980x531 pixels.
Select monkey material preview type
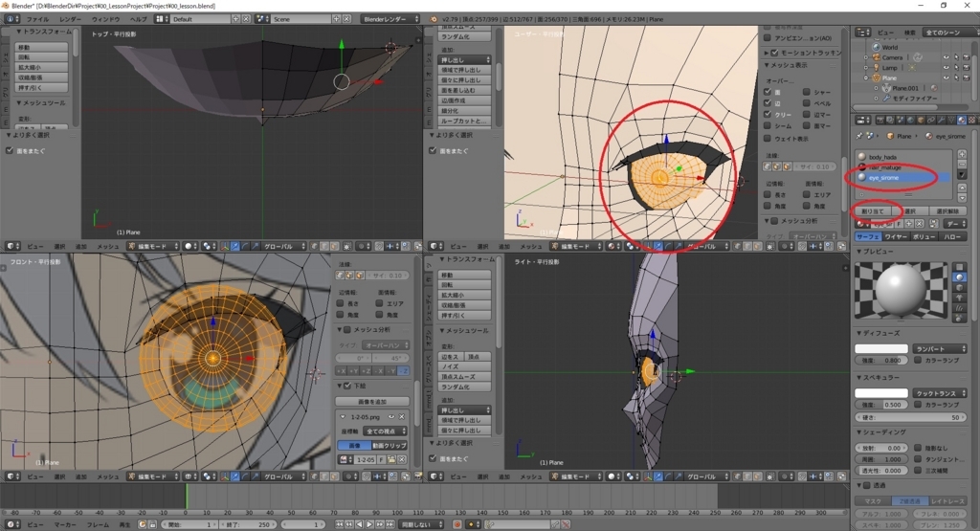(x=959, y=298)
